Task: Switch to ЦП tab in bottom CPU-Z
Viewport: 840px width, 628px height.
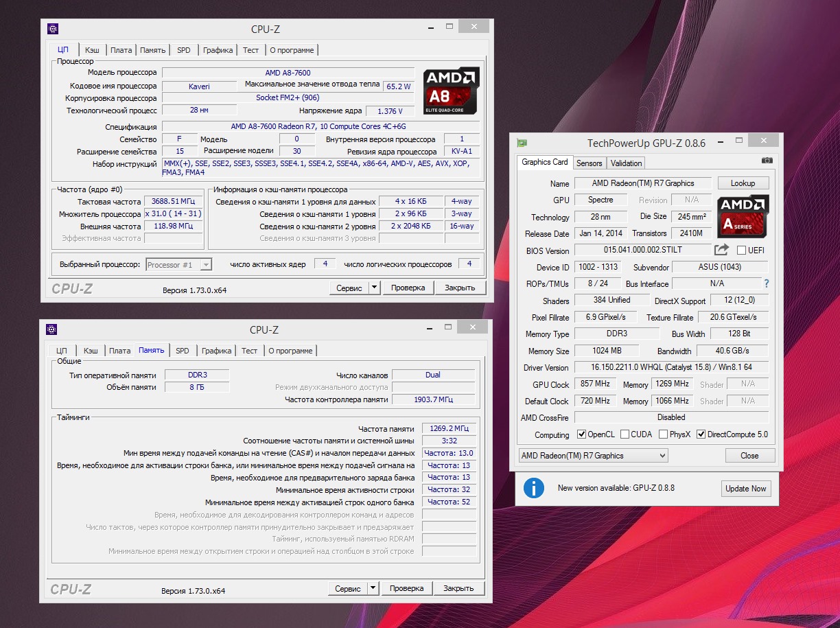Action: (x=62, y=351)
